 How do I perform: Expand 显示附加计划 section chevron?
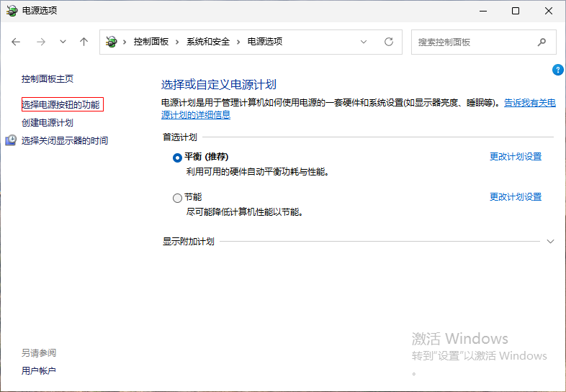click(x=550, y=241)
